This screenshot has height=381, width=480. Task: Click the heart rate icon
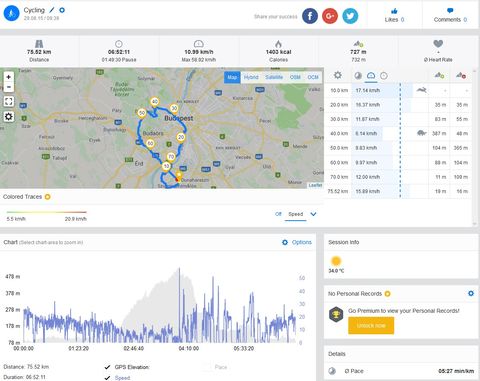point(438,44)
